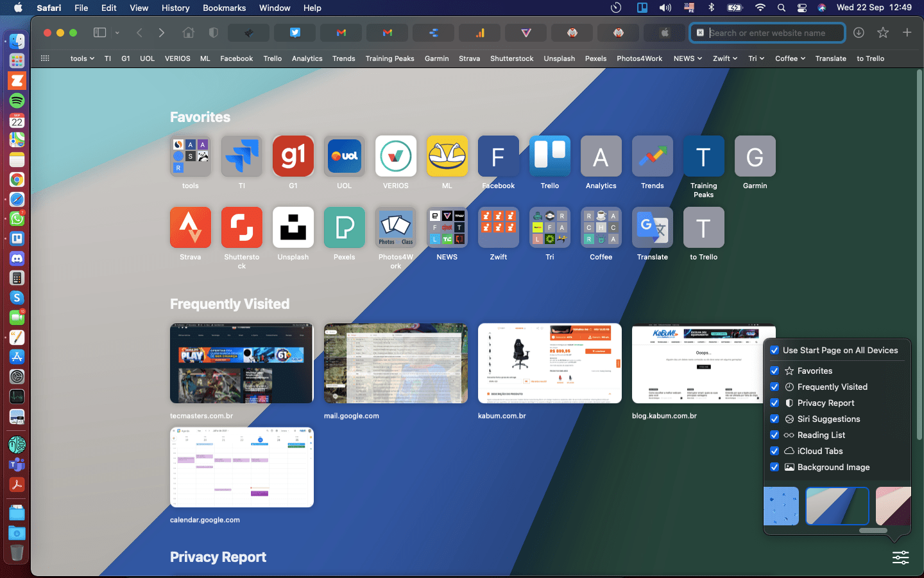The image size is (924, 578).
Task: Open the Pexels favorite icon
Action: [345, 227]
